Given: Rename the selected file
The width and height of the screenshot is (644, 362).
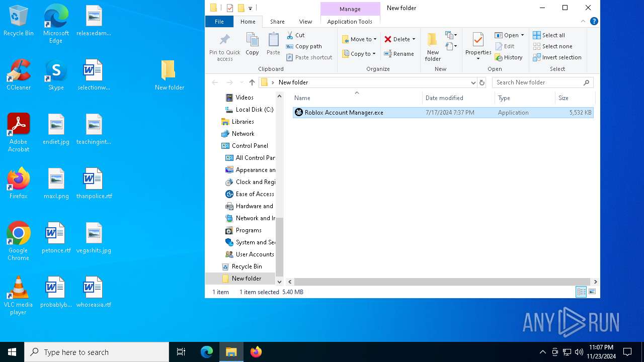Looking at the screenshot, I should 399,54.
